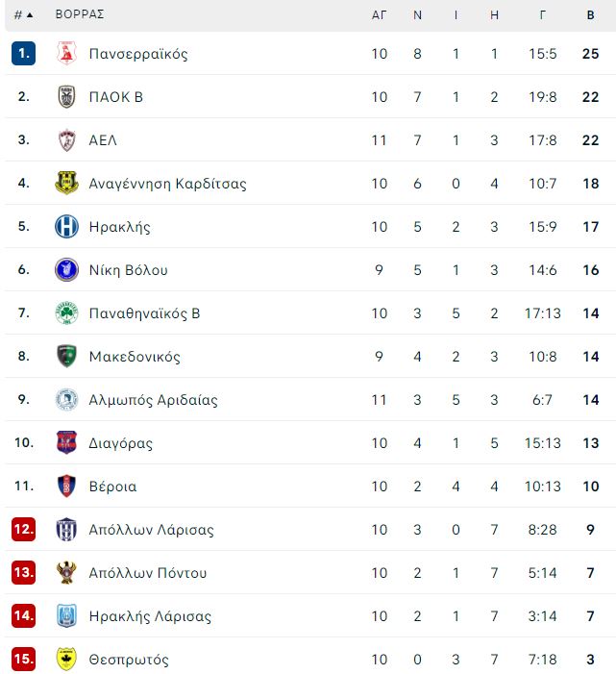Open the Διαγόρας team page link

tap(121, 443)
